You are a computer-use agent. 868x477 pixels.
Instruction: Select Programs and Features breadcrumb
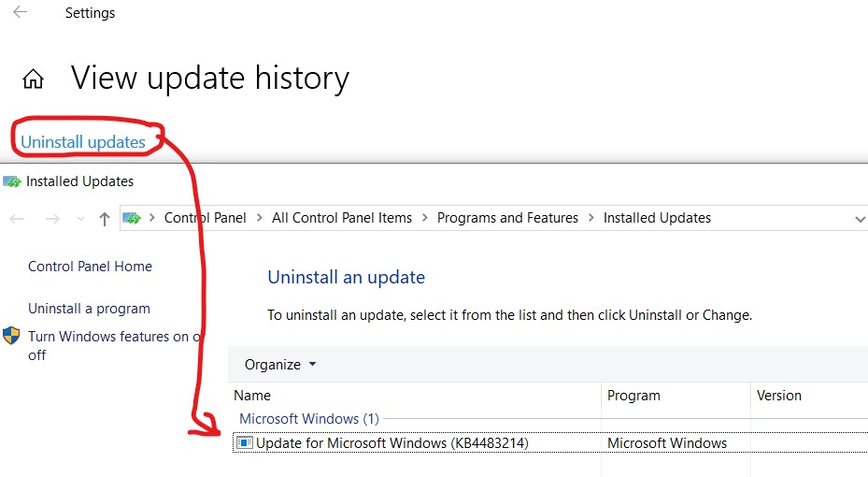click(x=507, y=218)
